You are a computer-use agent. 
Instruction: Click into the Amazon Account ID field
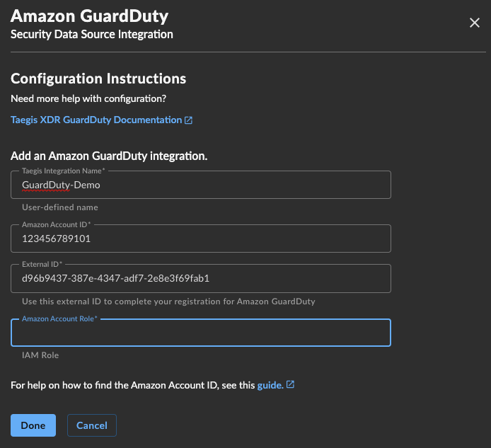[201, 239]
